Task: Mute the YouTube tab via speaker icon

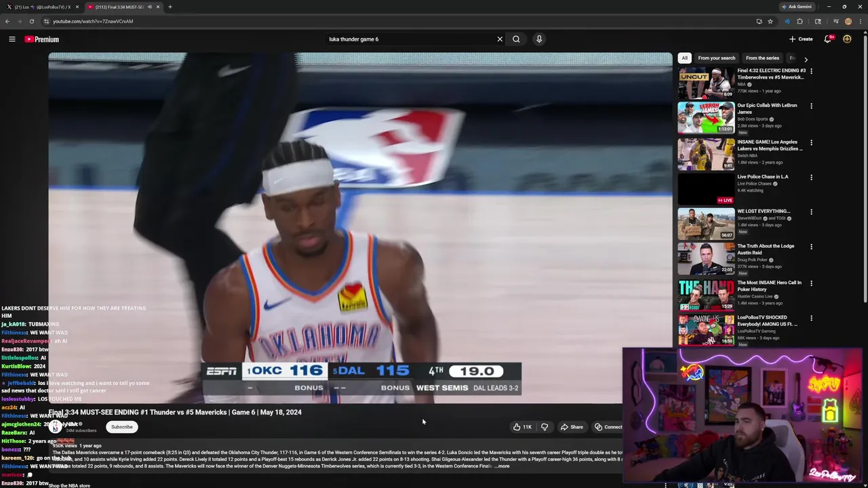Action: [149, 7]
